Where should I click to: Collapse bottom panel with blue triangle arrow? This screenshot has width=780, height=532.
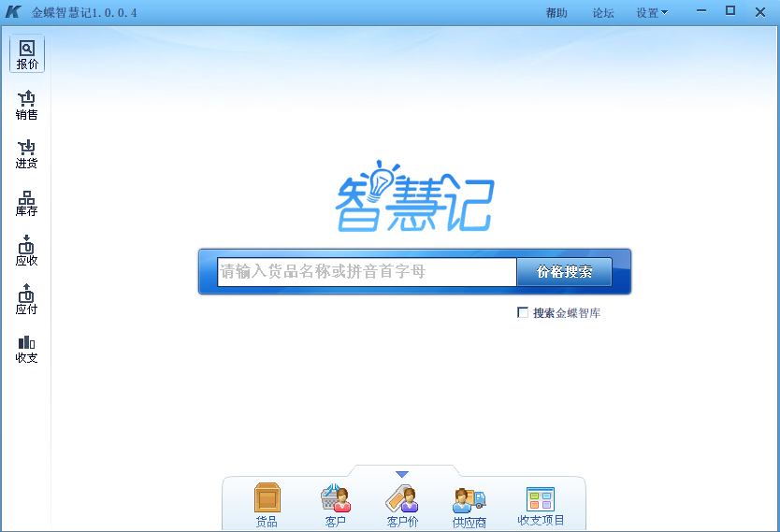402,474
